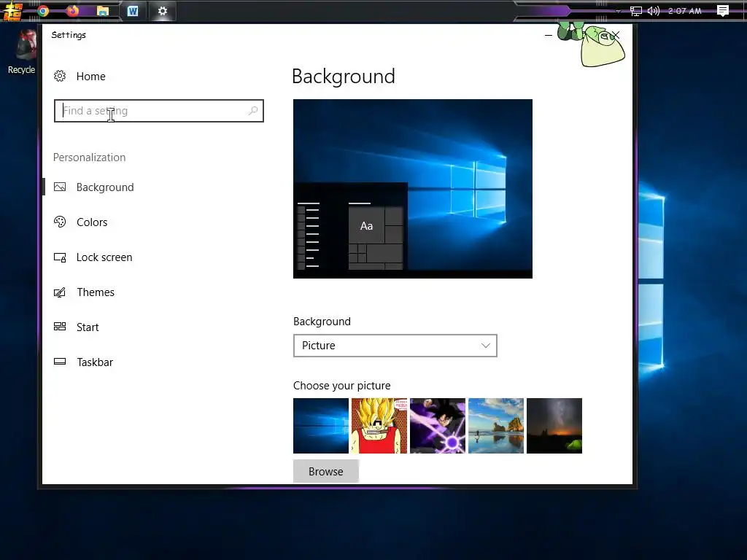The width and height of the screenshot is (747, 560).
Task: Click the 2:07 AM clock
Action: point(684,11)
